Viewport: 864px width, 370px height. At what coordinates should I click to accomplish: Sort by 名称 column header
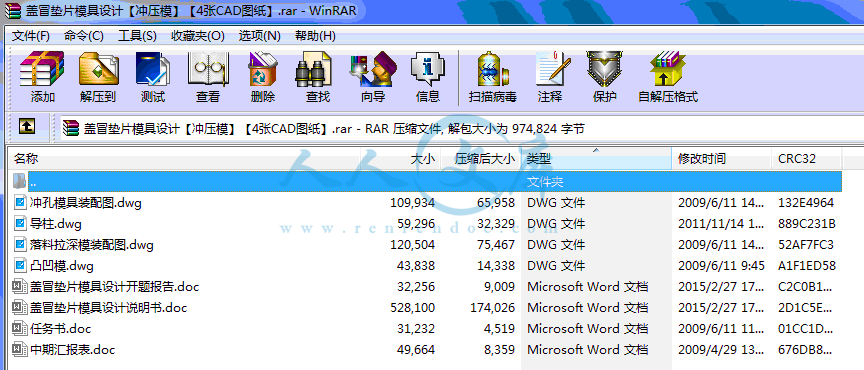point(185,159)
